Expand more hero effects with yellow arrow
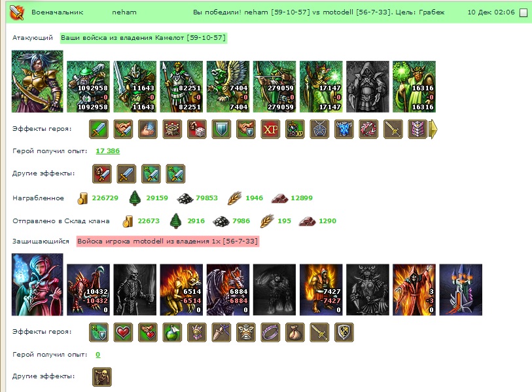 click(433, 129)
